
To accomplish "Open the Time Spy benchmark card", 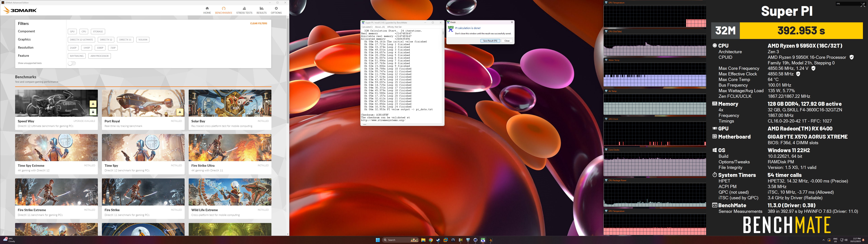I will point(143,154).
